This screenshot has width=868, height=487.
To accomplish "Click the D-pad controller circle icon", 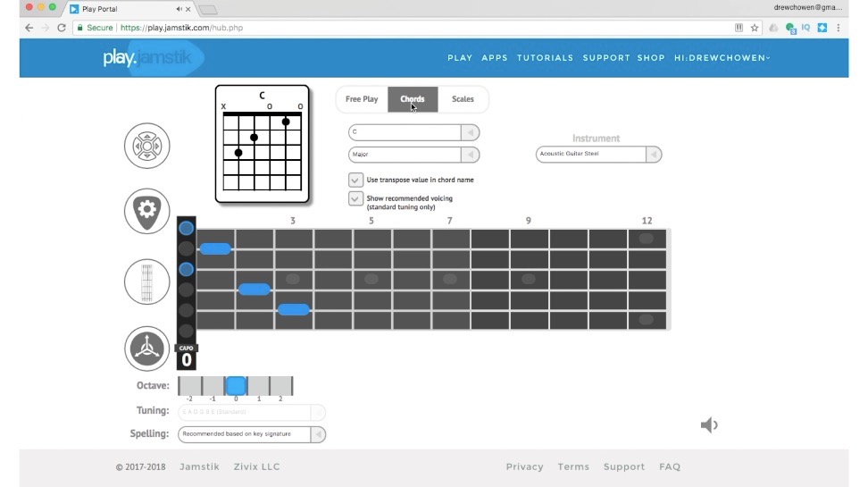I will (x=146, y=147).
